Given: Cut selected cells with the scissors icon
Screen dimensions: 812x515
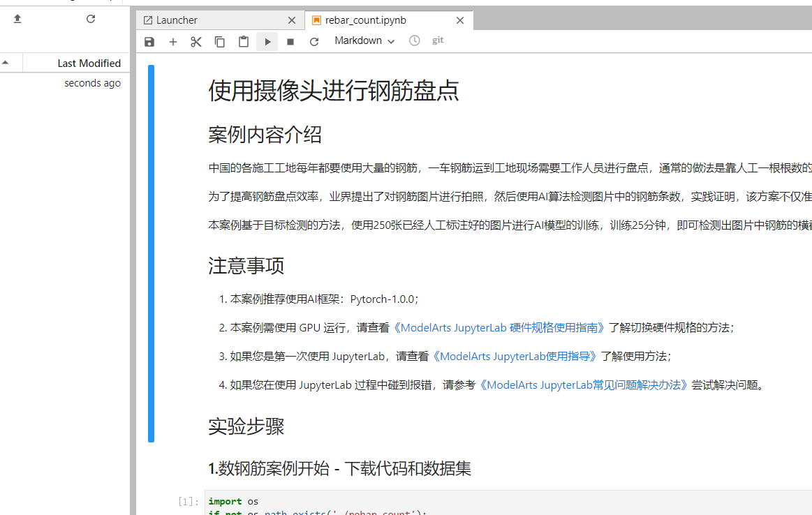Looking at the screenshot, I should (195, 42).
